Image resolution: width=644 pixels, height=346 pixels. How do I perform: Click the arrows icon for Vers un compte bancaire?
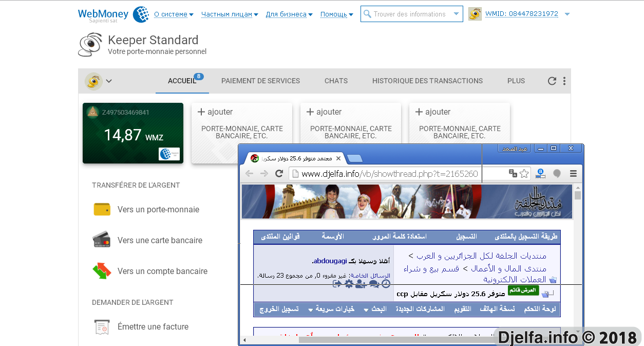(x=102, y=271)
